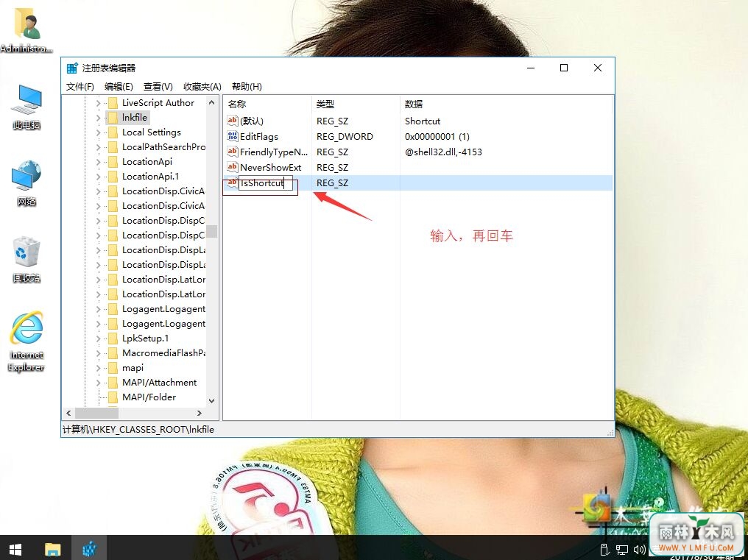Click REG_DWORD type cell
Viewport: 748px width, 560px height.
tap(345, 136)
